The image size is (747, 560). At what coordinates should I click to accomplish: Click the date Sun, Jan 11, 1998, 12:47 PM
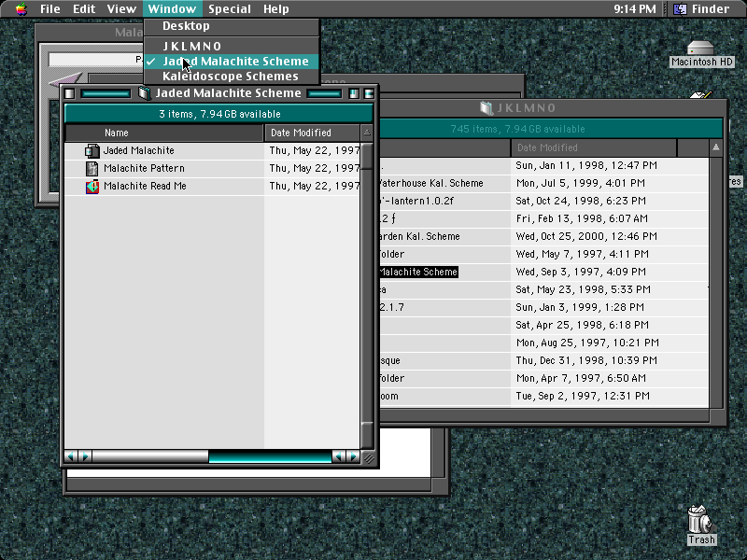click(x=586, y=166)
